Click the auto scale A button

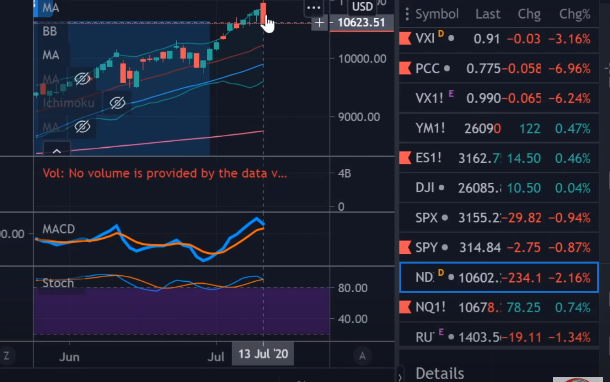362,356
